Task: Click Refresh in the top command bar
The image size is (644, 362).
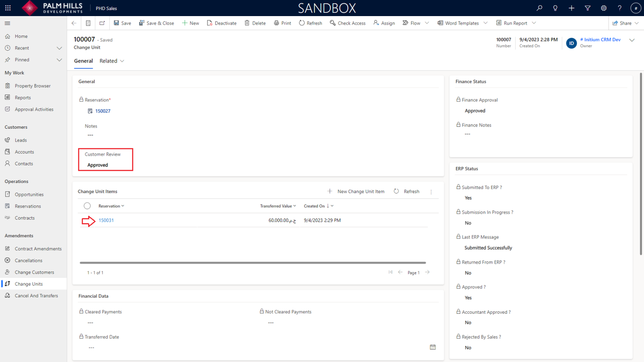Action: pos(310,23)
